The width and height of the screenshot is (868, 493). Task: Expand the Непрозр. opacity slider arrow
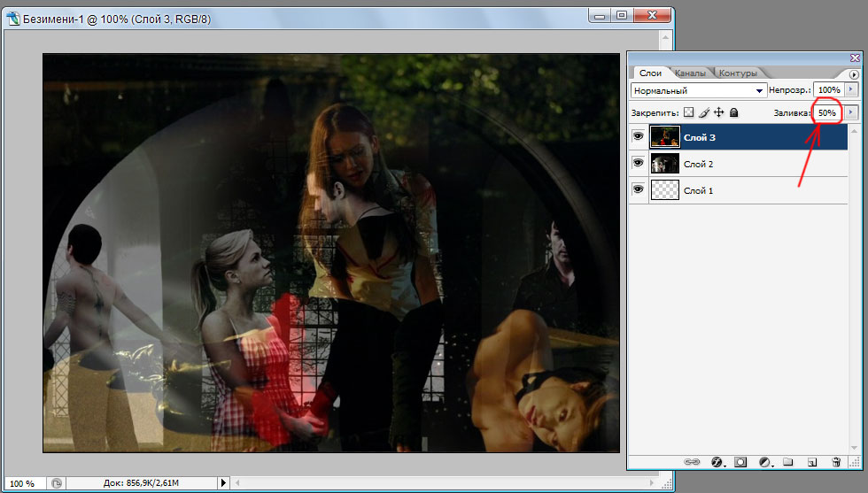[x=852, y=90]
